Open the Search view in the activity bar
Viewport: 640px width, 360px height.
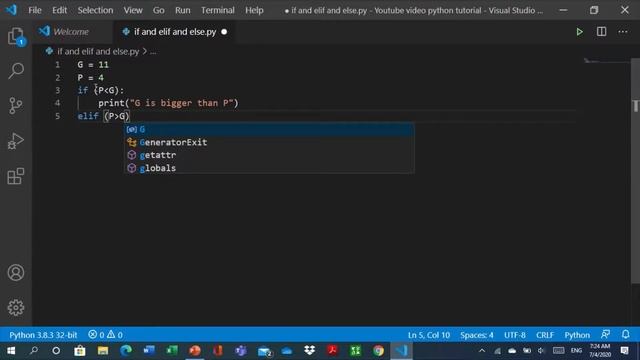tap(16, 71)
